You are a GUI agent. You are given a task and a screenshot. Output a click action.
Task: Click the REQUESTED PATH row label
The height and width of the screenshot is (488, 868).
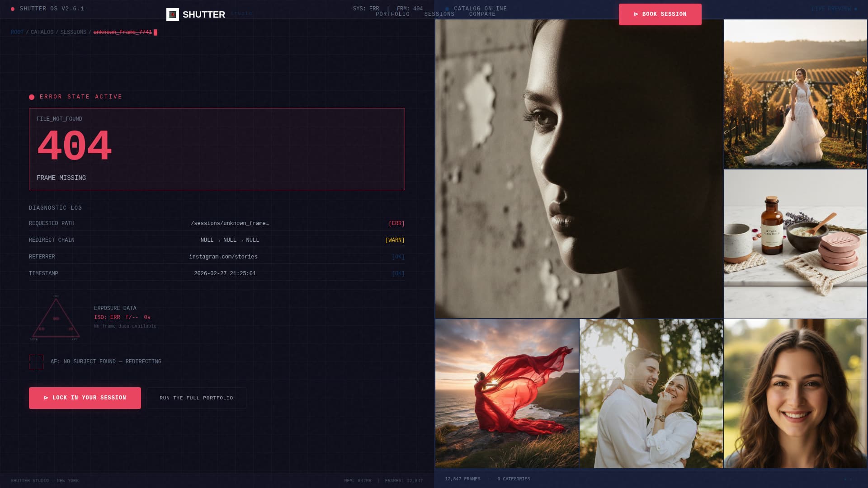[x=52, y=224]
